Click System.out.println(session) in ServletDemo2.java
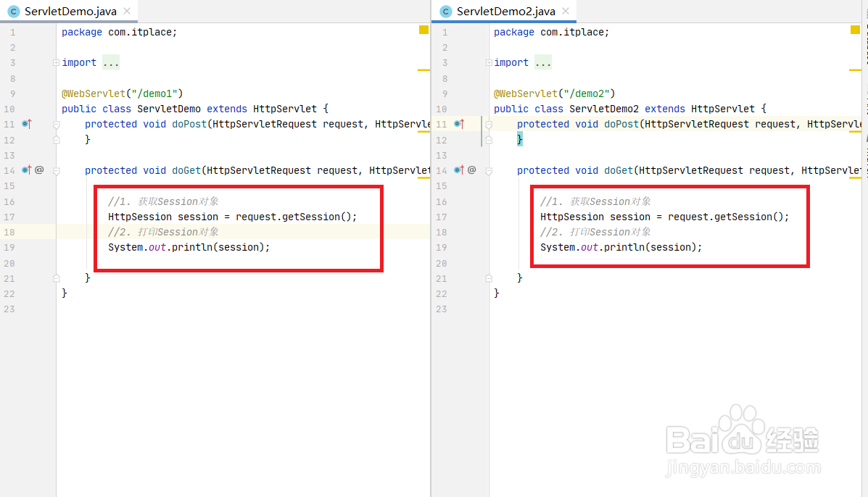Viewport: 868px width, 497px height. (x=621, y=247)
